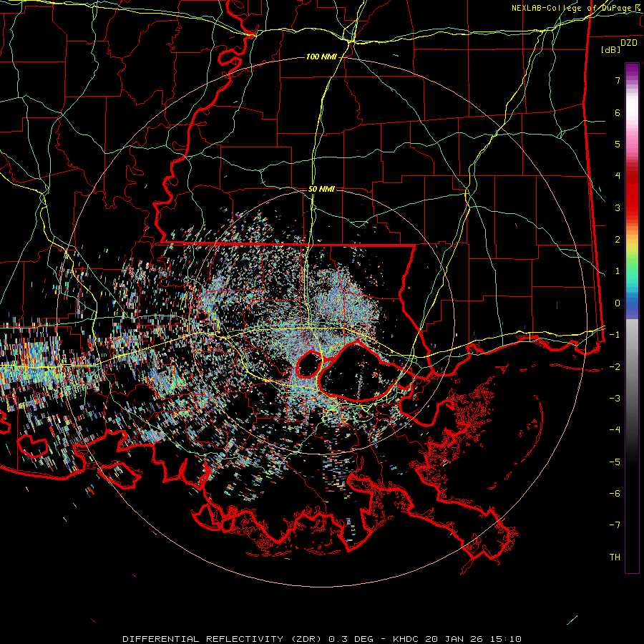644x644 pixels.
Task: Click the 100 NMI range ring label
Action: click(321, 57)
